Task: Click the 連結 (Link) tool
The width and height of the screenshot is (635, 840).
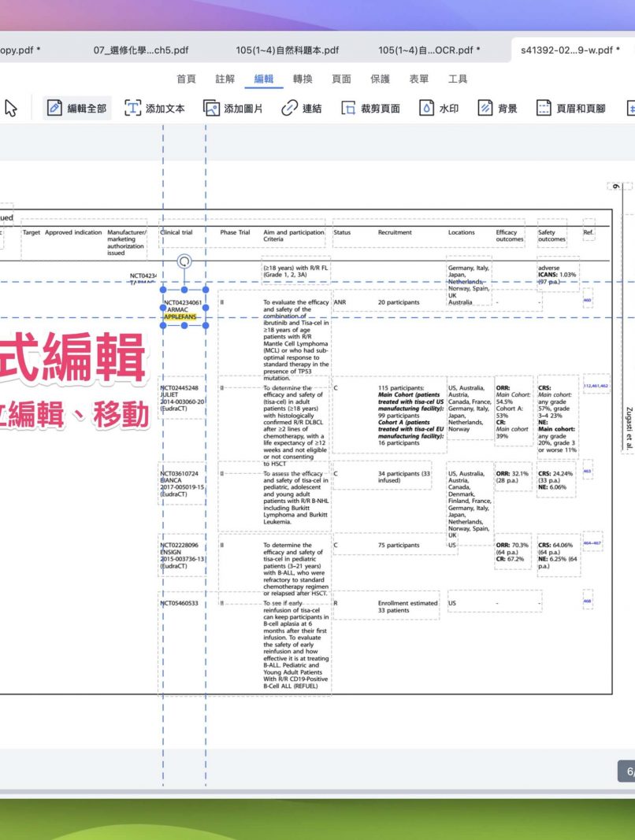Action: pos(302,109)
